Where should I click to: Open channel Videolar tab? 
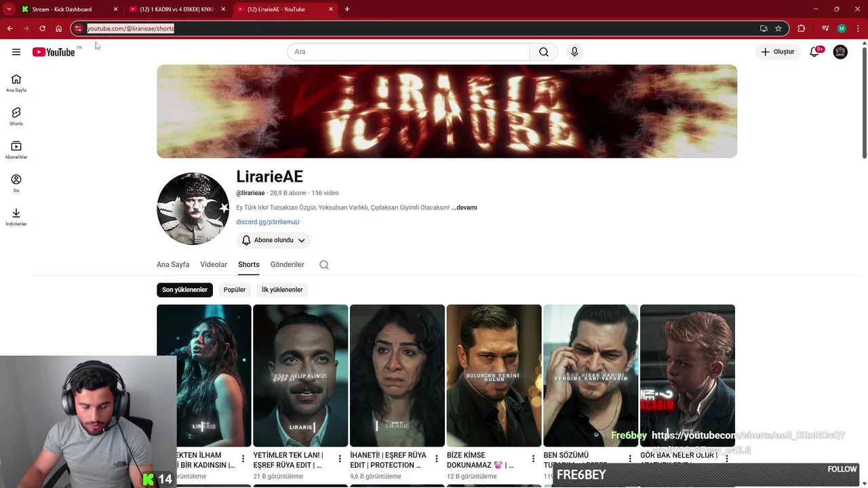tap(214, 265)
